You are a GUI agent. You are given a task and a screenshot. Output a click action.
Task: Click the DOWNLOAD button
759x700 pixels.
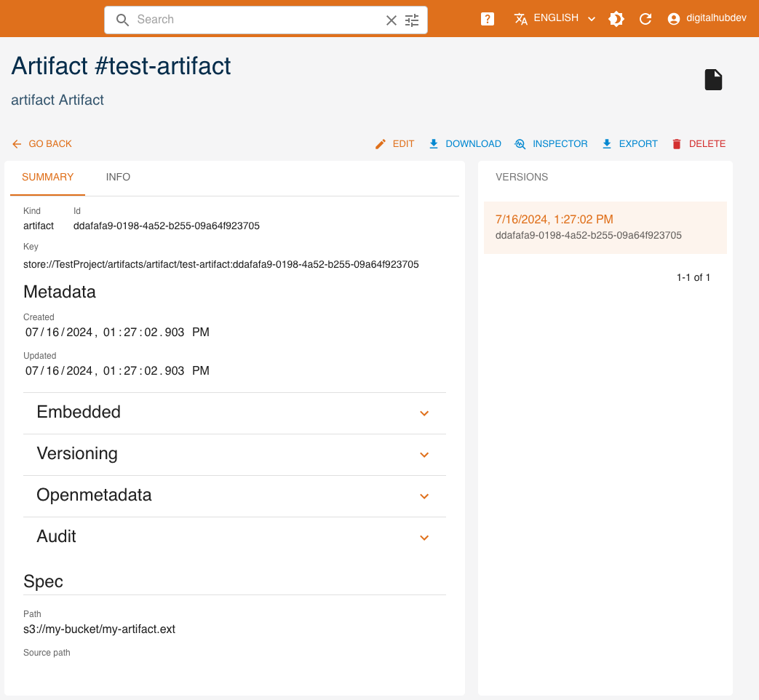pyautogui.click(x=465, y=144)
